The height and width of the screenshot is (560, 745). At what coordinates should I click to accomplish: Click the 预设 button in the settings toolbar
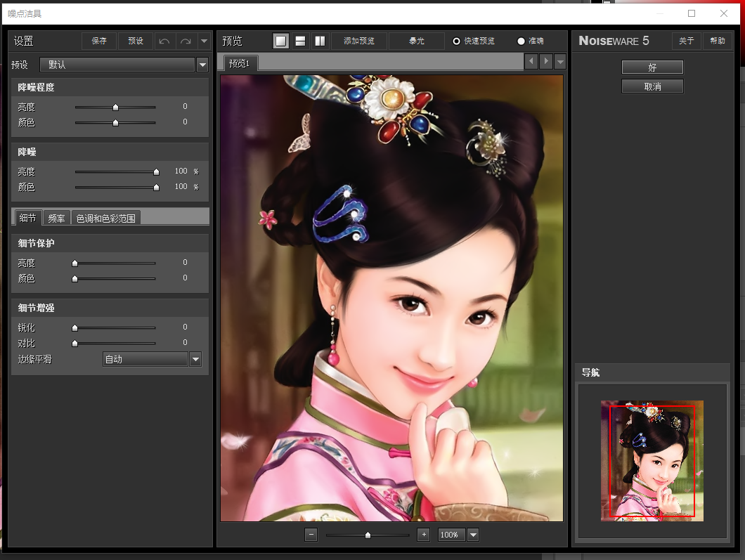click(136, 41)
